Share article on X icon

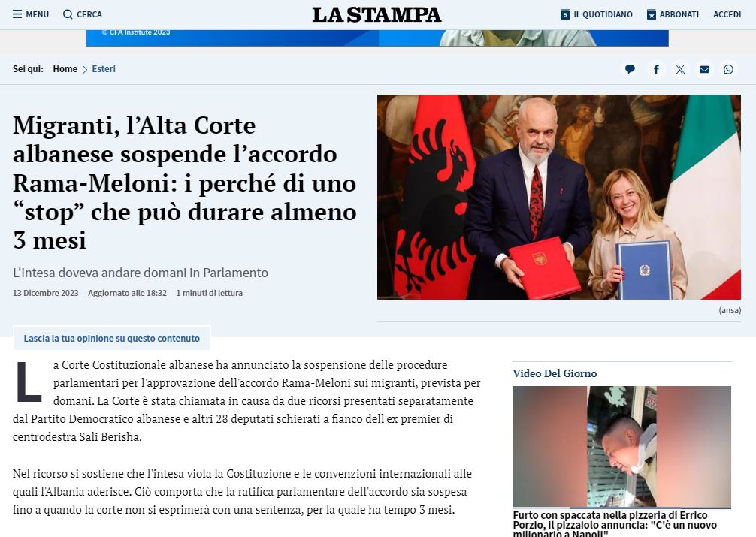tap(680, 69)
